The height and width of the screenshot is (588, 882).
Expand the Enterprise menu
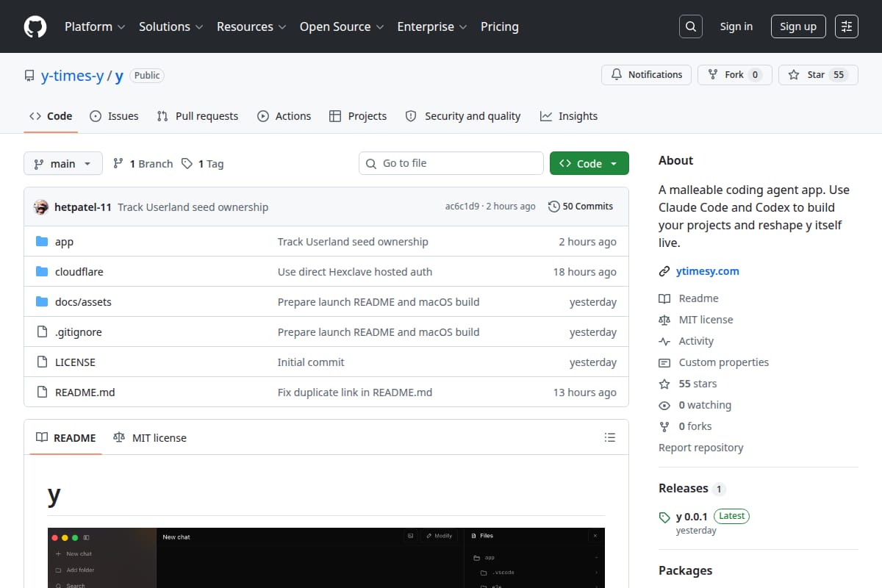click(432, 26)
